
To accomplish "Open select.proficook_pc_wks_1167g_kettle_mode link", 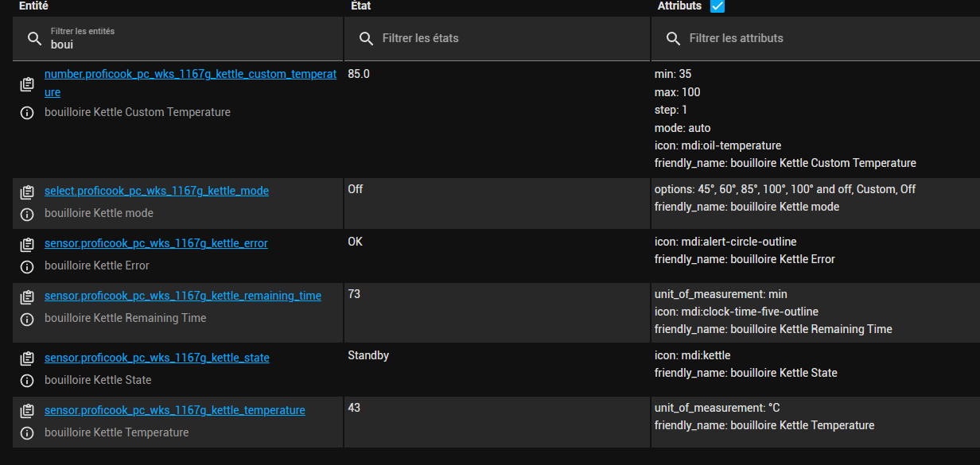I will (157, 191).
